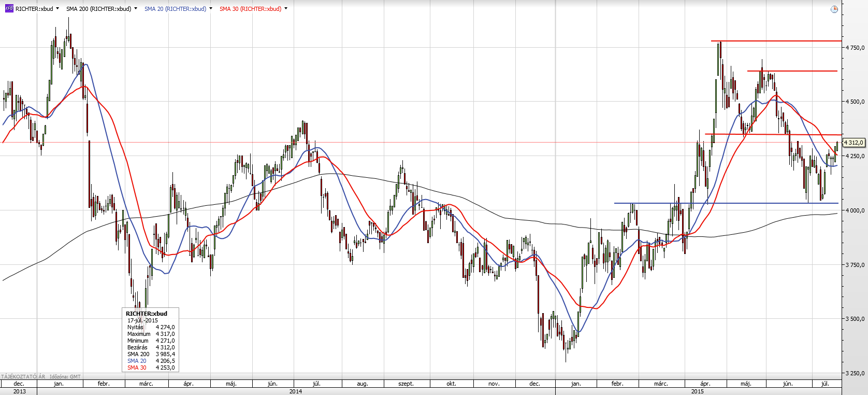The height and width of the screenshot is (395, 868).
Task: Click the 3 250,0 price axis label
Action: (855, 373)
